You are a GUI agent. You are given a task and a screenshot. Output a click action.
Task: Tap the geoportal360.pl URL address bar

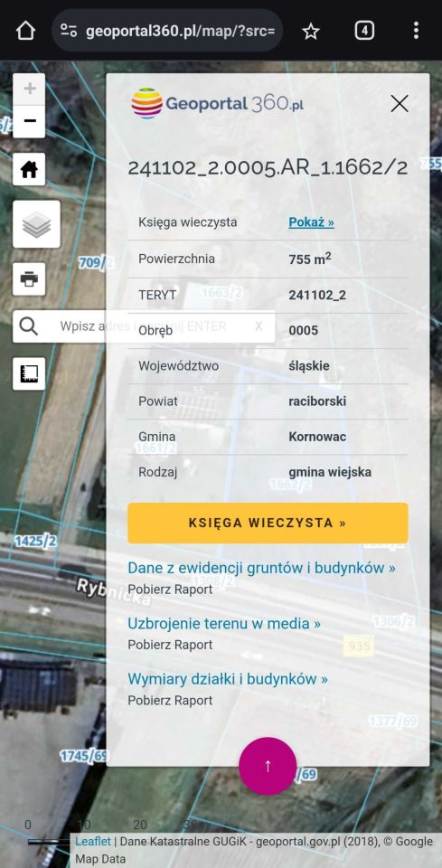coord(167,31)
